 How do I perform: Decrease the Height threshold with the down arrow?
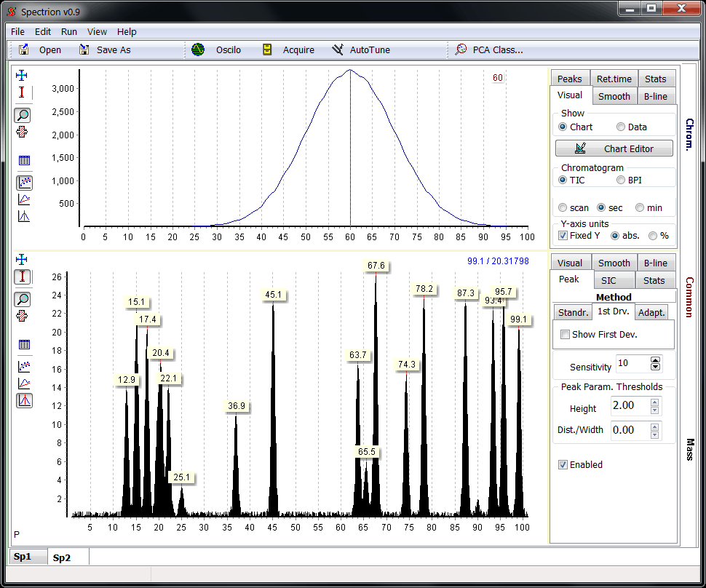(654, 410)
